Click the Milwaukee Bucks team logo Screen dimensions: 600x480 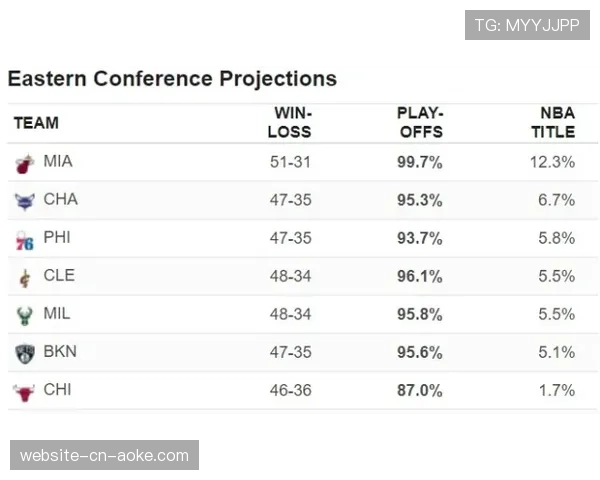(24, 315)
